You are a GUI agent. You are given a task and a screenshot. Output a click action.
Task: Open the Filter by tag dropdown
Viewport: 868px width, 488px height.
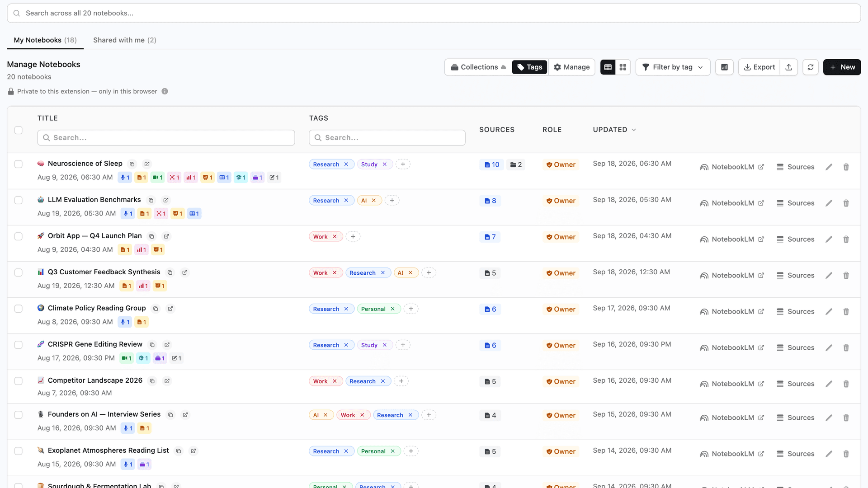(673, 67)
